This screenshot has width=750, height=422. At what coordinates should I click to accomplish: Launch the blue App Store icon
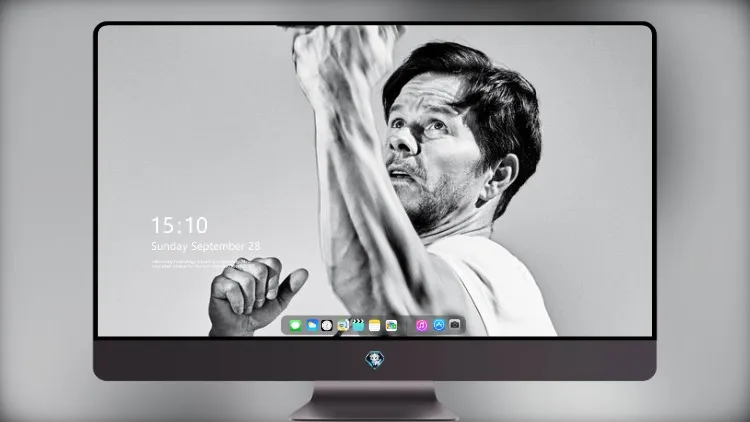[439, 325]
